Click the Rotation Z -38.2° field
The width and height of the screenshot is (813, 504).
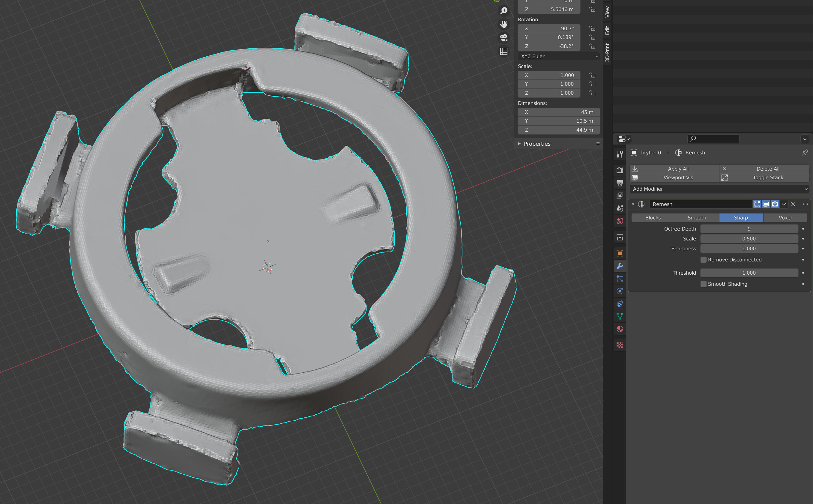[x=549, y=46]
